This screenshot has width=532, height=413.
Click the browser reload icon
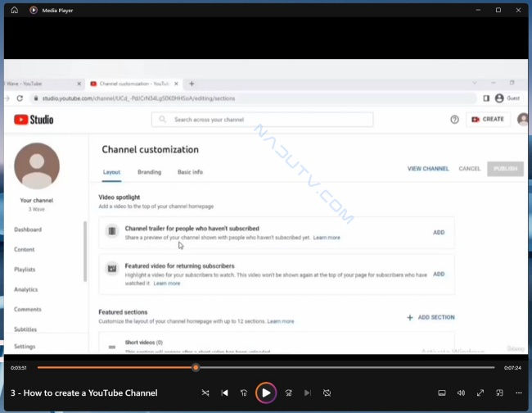click(20, 98)
